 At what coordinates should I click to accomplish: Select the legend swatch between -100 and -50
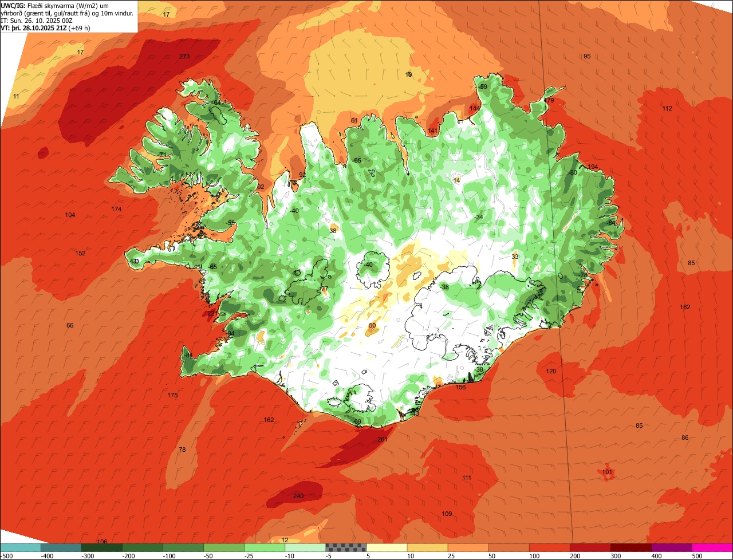coord(183,547)
